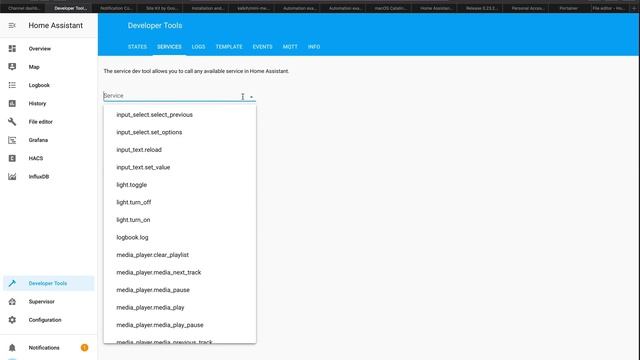Switch to the Portainer browser tab
Image resolution: width=640 pixels, height=360 pixels.
coord(569,8)
